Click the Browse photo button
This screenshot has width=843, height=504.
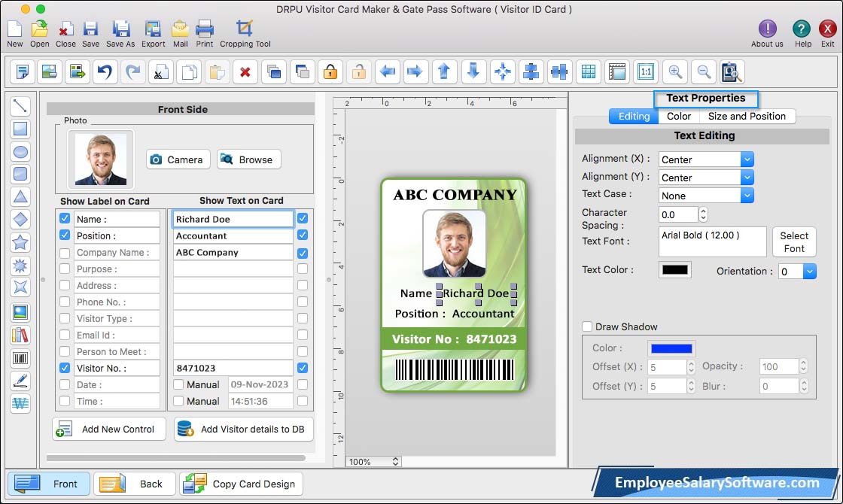[249, 159]
